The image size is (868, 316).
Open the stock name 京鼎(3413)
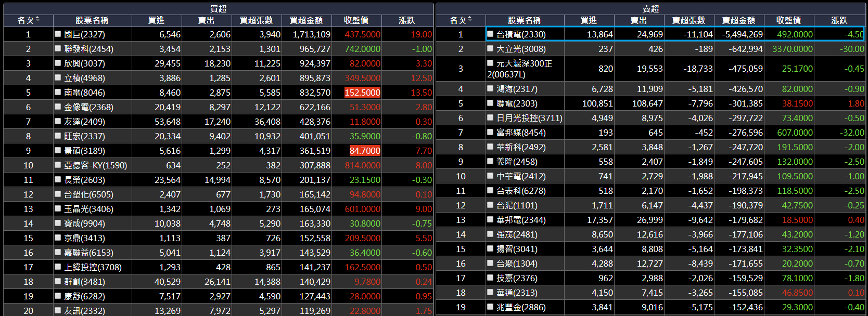(x=84, y=238)
